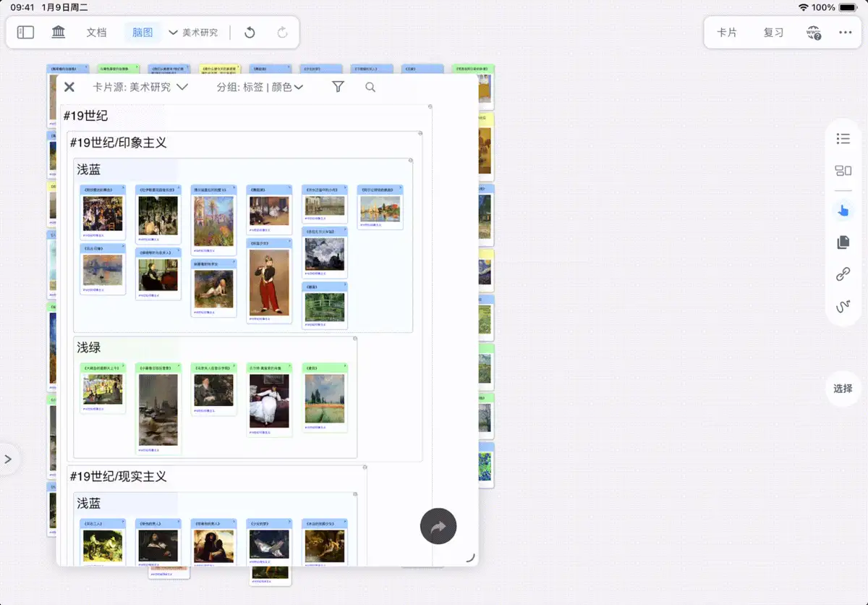
Task: Click the popup corner resize handle
Action: (x=470, y=557)
